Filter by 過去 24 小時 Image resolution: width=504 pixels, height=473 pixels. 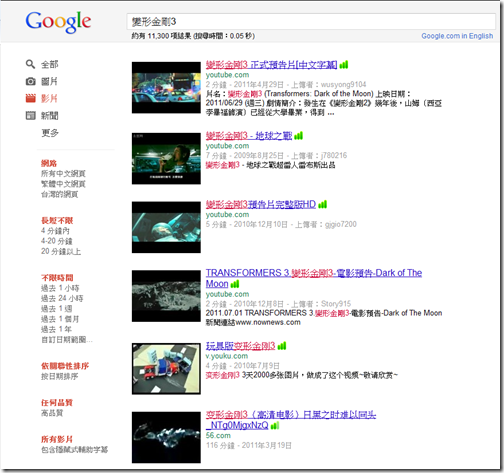pyautogui.click(x=62, y=298)
